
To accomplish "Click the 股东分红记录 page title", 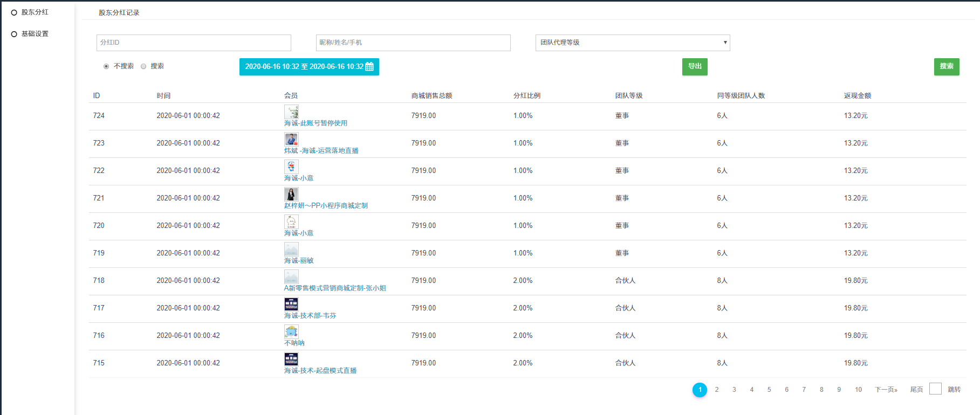I will [119, 12].
